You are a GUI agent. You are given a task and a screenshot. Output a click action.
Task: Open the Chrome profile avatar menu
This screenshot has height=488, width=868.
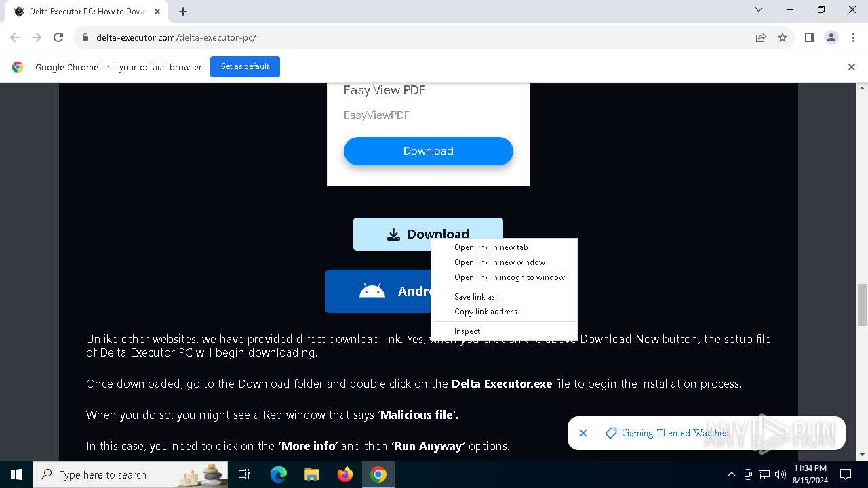point(831,37)
